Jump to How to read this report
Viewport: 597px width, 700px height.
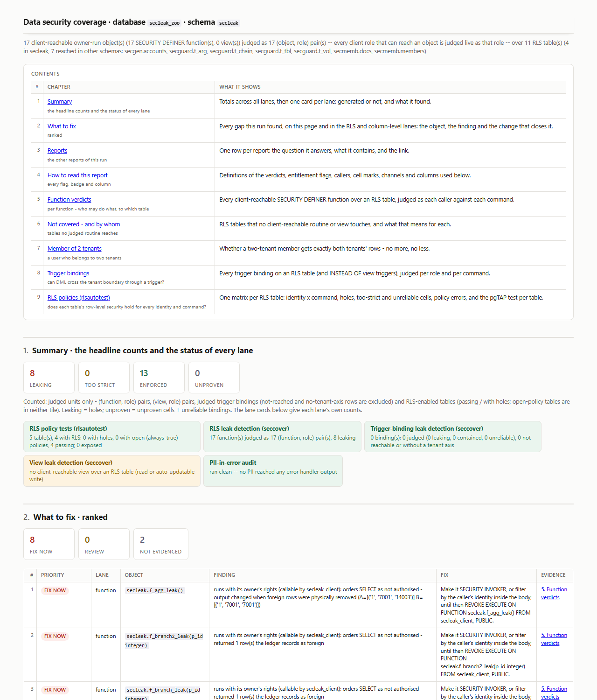pyautogui.click(x=77, y=175)
